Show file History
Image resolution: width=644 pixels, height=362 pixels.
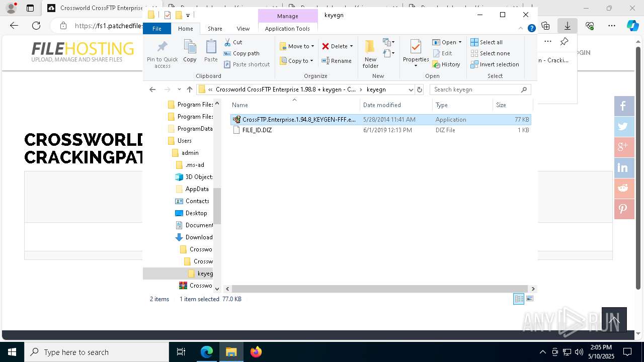(x=446, y=64)
